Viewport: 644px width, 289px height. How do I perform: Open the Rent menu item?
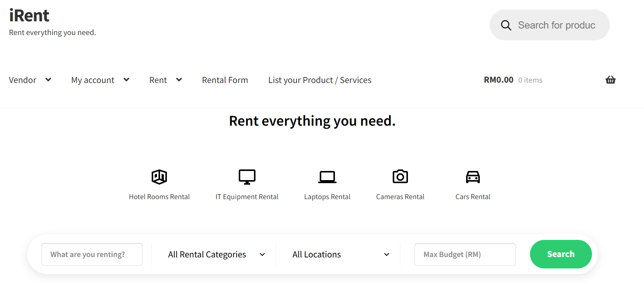click(x=158, y=80)
